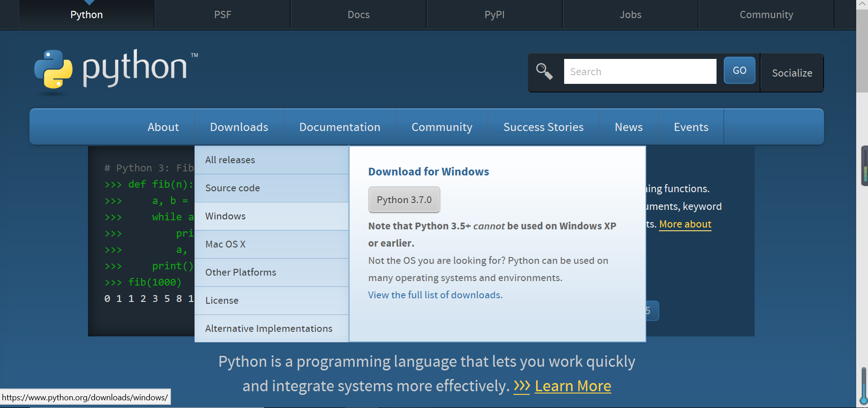Click the >>> arrows before Learn More
The height and width of the screenshot is (408, 868).
tap(522, 386)
